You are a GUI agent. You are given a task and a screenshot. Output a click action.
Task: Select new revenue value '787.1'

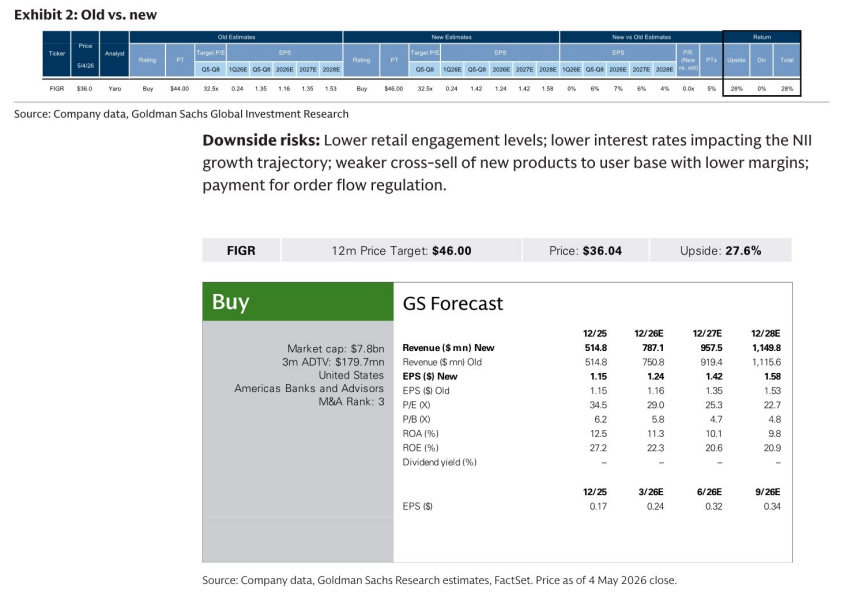pos(653,348)
